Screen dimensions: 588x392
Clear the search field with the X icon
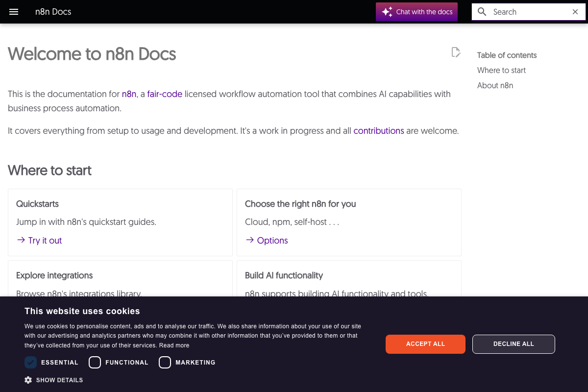(575, 12)
